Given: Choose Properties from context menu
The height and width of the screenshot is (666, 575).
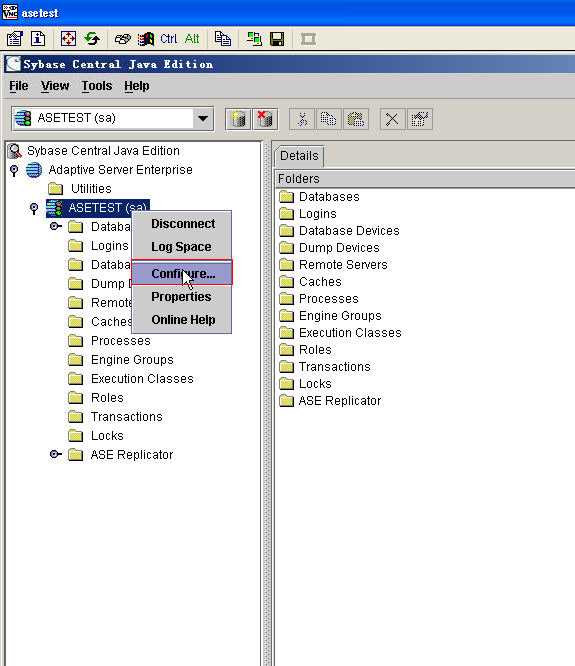Looking at the screenshot, I should 182,296.
